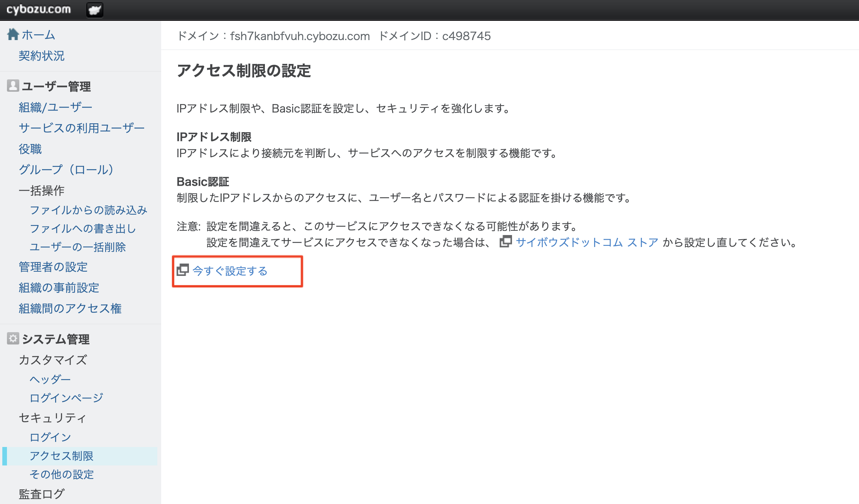This screenshot has width=859, height=504.
Task: Click the user management person icon
Action: pyautogui.click(x=13, y=86)
